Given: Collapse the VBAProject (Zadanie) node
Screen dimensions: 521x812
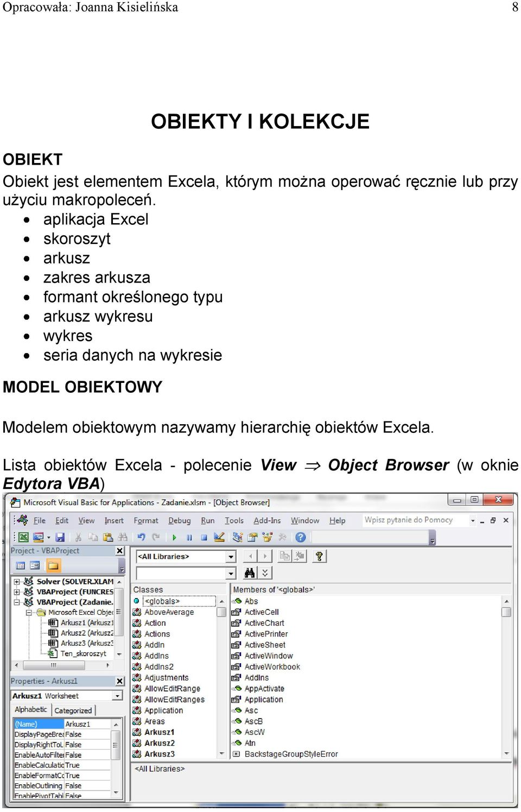Looking at the screenshot, I should [17, 602].
